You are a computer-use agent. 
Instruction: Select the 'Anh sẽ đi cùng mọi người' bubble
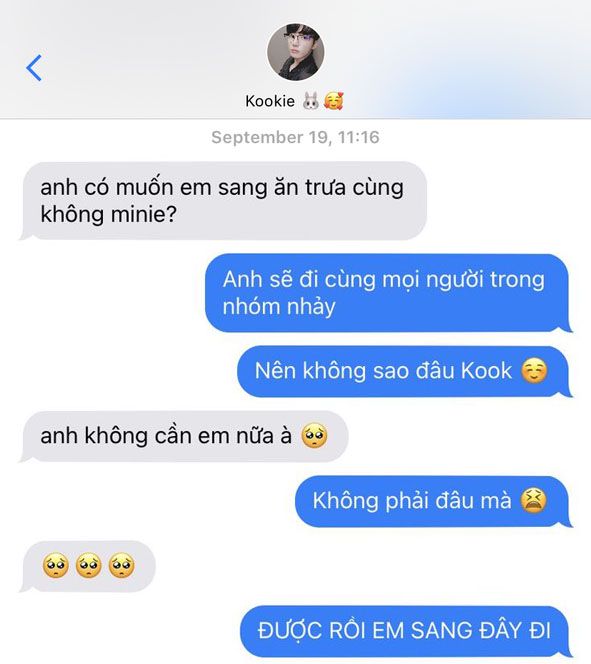click(x=389, y=293)
